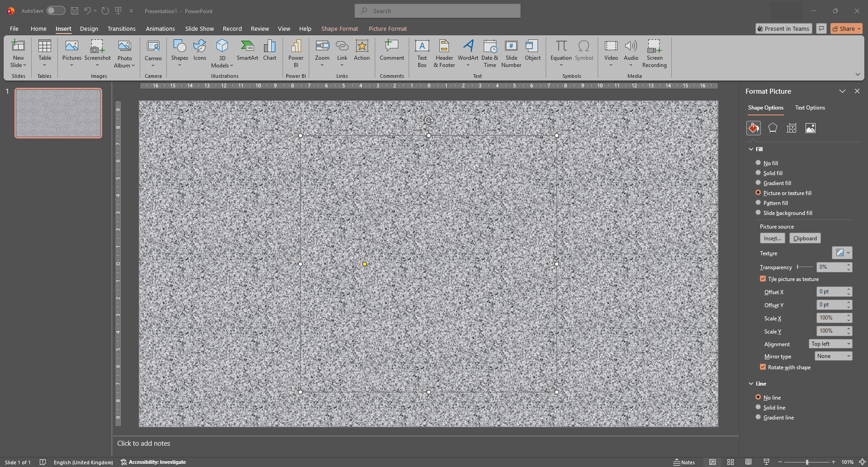Screen dimensions: 868x467
Task: Insert a Chart
Action: [x=269, y=50]
